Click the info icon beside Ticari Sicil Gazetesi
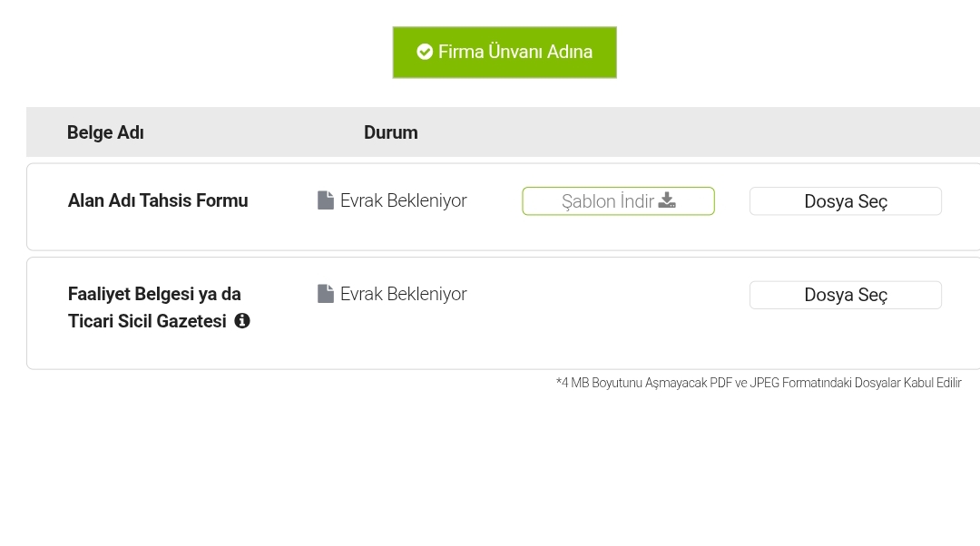980x546 pixels. click(x=242, y=320)
